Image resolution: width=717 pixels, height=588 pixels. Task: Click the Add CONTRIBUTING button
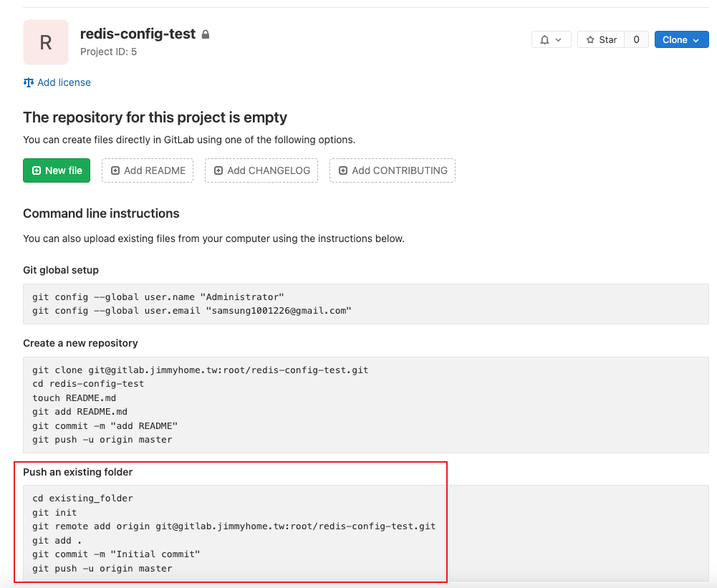tap(393, 170)
